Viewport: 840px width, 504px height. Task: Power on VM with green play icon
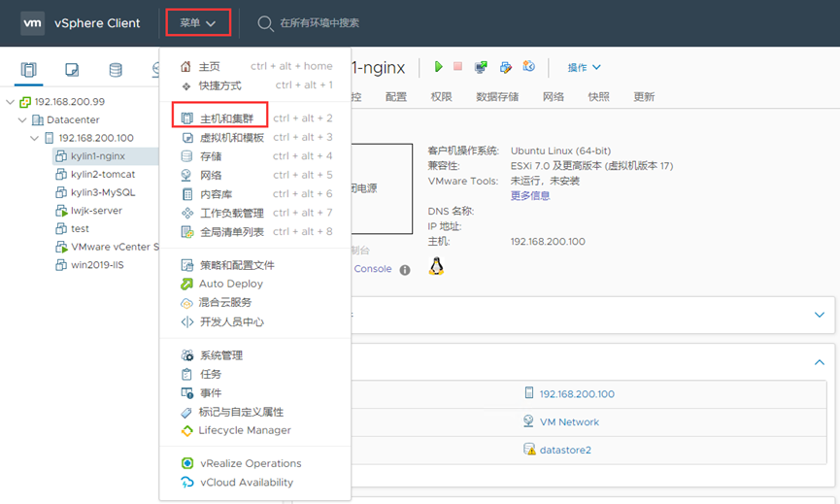point(438,66)
